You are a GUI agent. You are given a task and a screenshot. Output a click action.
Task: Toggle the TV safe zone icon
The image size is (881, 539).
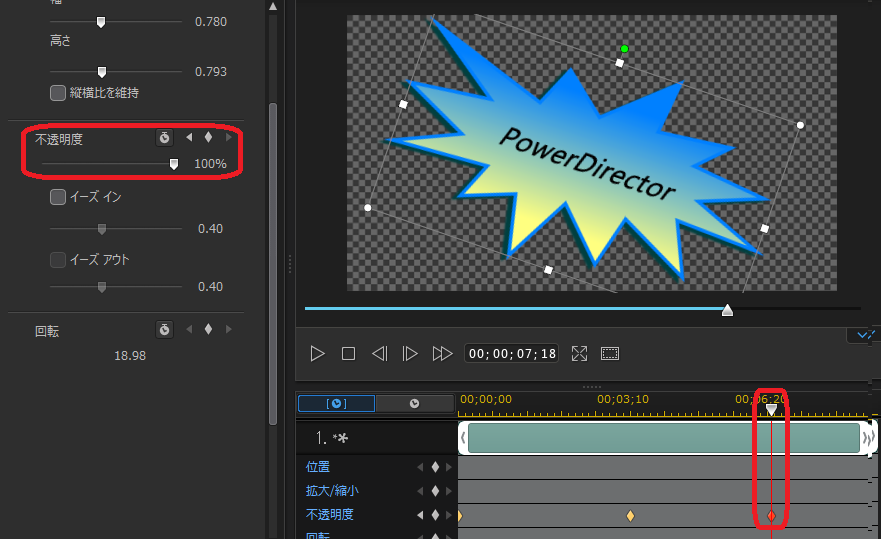click(x=610, y=354)
